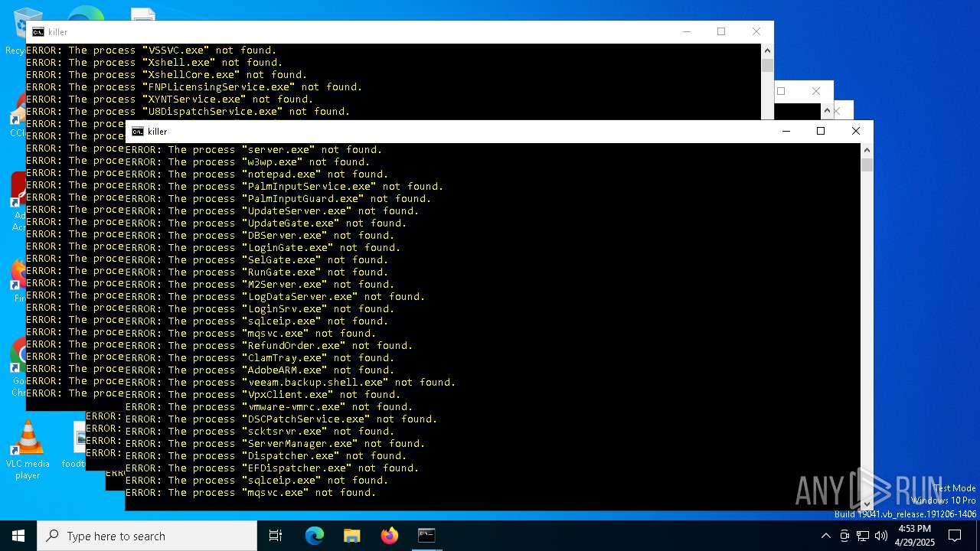Open the clock showing 4:53 PM
This screenshot has height=551, width=980.
[x=914, y=536]
